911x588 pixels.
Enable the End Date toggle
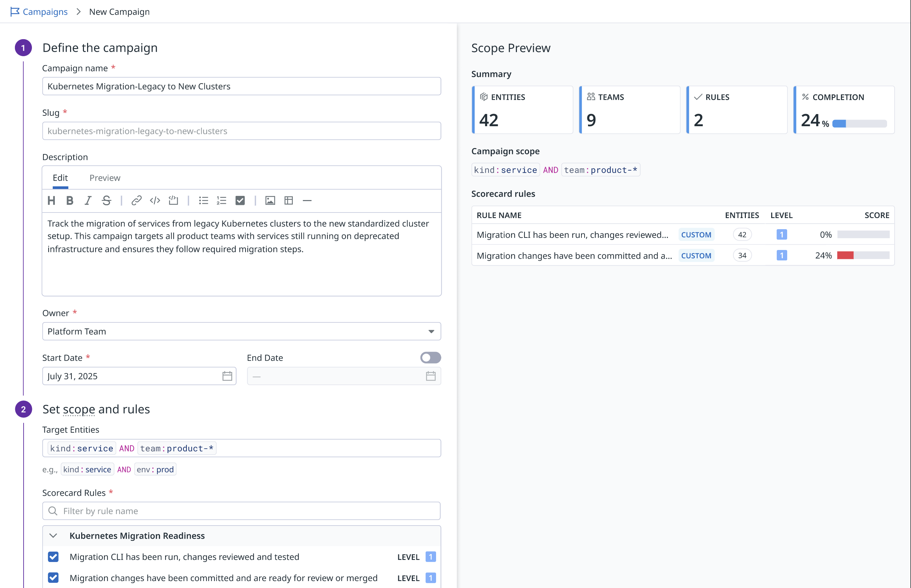click(431, 357)
